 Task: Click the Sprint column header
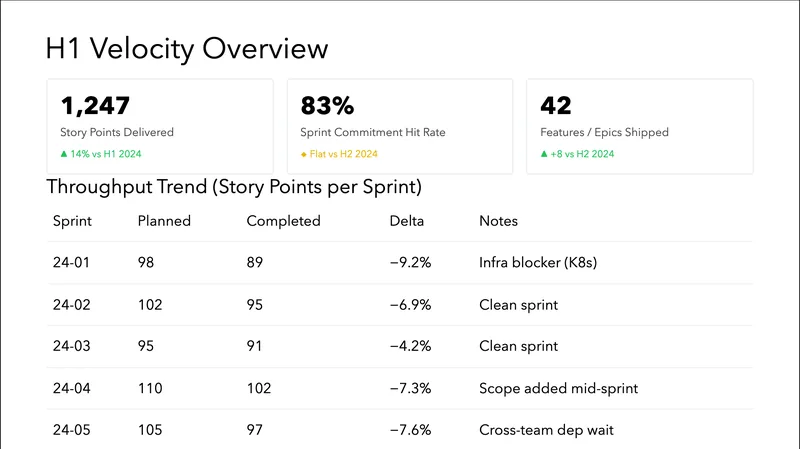coord(71,220)
